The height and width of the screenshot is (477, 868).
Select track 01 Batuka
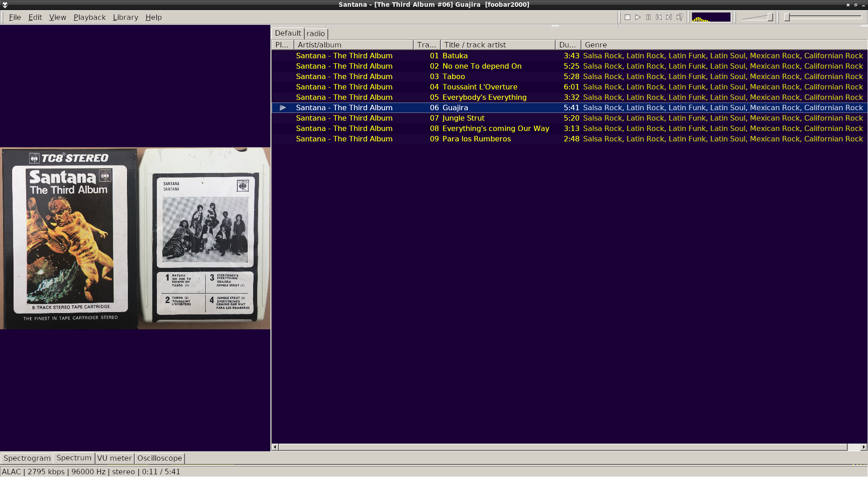[569, 56]
